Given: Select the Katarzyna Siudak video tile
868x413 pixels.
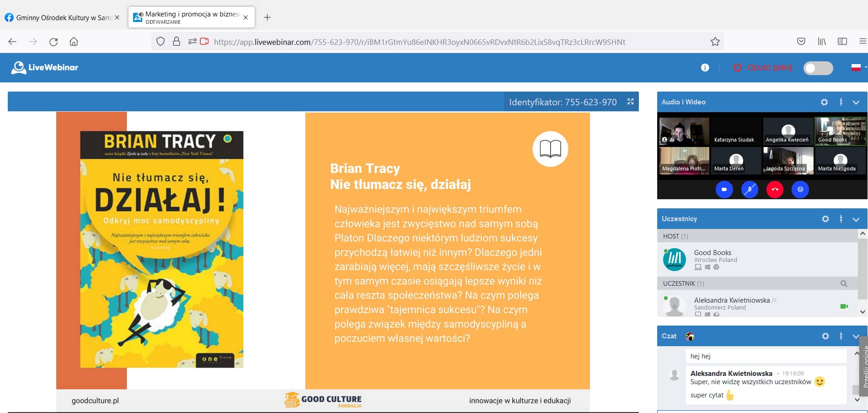Looking at the screenshot, I should click(x=736, y=131).
